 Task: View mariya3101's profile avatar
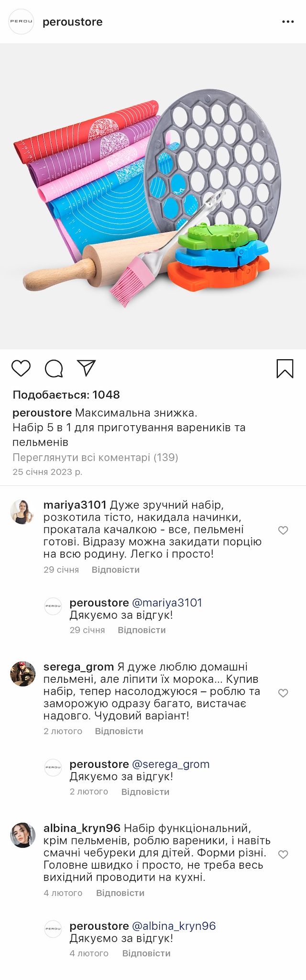22,512
